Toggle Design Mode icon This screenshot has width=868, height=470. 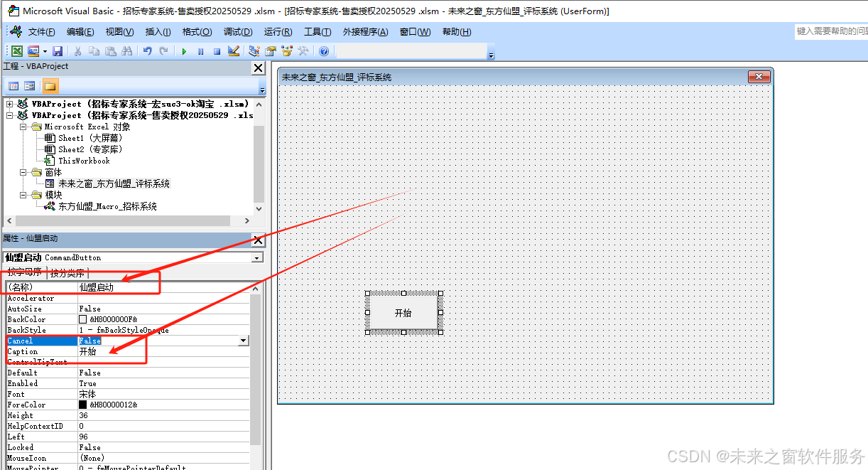pos(234,51)
